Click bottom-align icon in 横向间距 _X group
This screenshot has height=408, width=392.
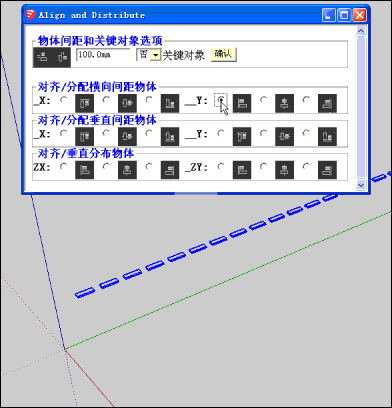170,103
